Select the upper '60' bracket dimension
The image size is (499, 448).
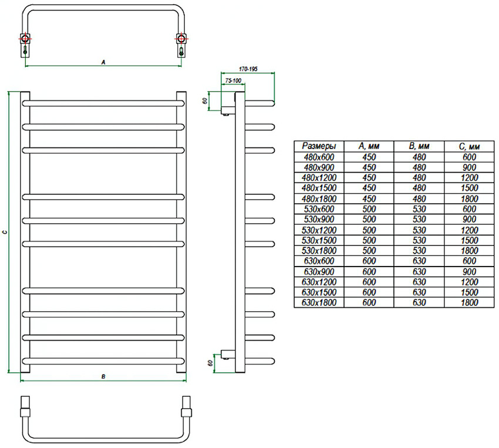205,100
